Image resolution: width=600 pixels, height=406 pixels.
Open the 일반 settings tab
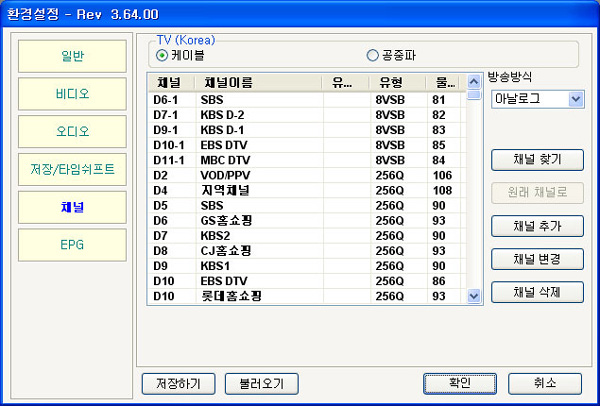click(x=72, y=56)
